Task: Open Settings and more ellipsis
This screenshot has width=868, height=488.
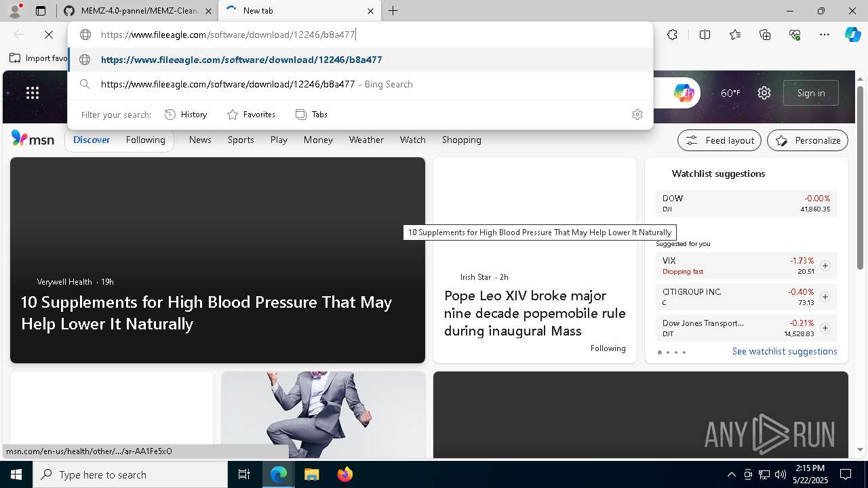Action: pyautogui.click(x=825, y=35)
